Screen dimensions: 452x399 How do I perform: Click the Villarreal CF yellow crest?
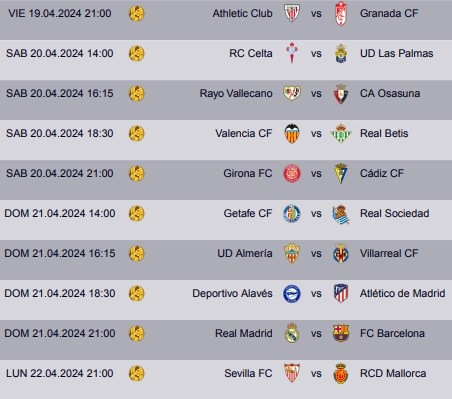pyautogui.click(x=341, y=253)
